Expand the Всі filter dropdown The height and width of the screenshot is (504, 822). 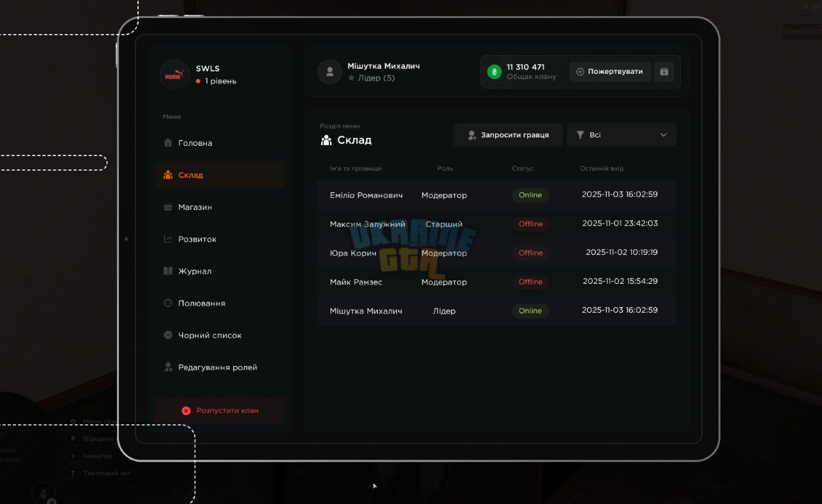[622, 135]
